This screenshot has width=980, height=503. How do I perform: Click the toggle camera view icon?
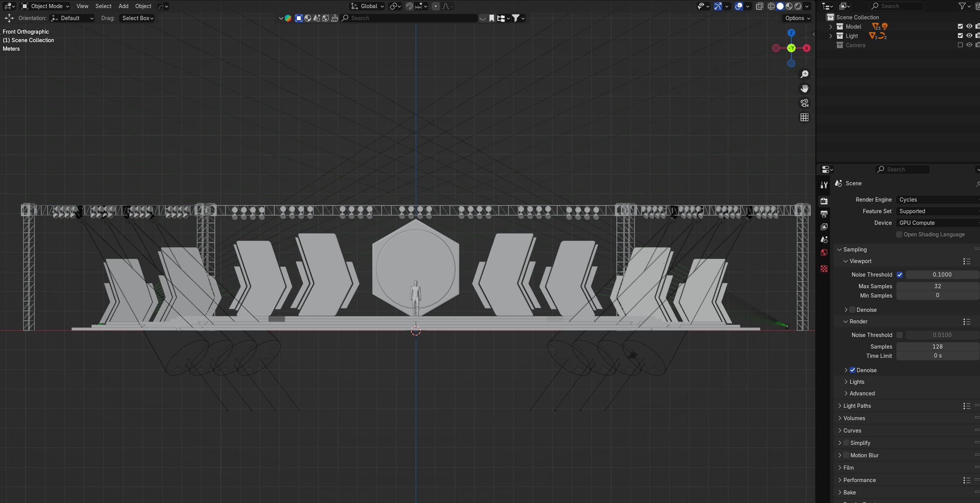pyautogui.click(x=804, y=103)
